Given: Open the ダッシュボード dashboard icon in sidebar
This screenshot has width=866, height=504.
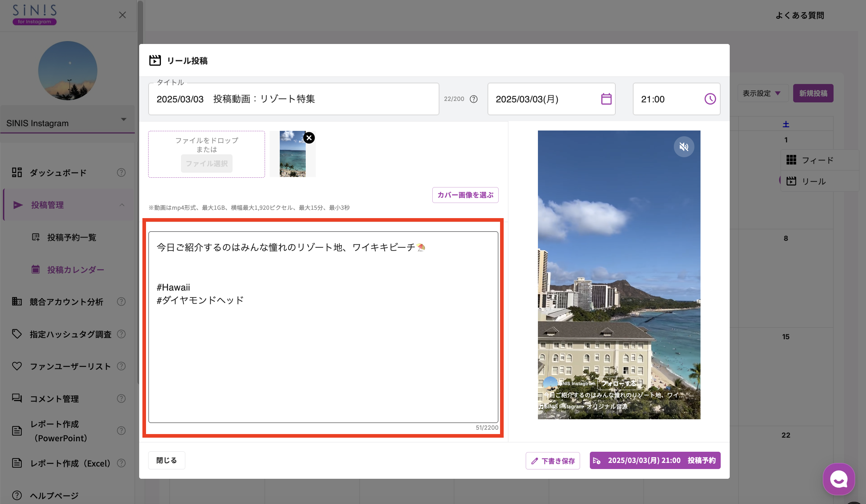Looking at the screenshot, I should [17, 172].
